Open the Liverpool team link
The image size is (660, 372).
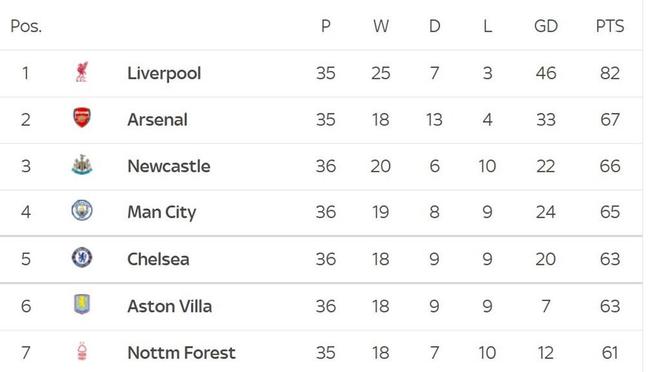coord(164,74)
